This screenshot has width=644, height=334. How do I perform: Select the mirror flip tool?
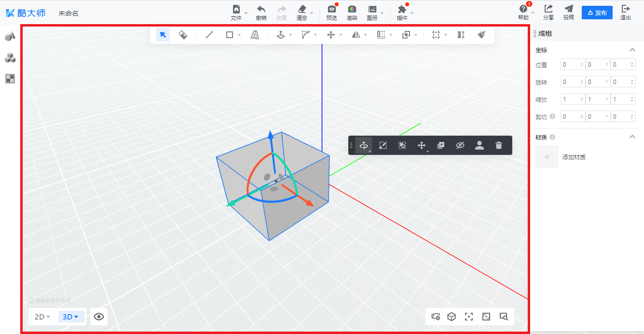pos(356,35)
